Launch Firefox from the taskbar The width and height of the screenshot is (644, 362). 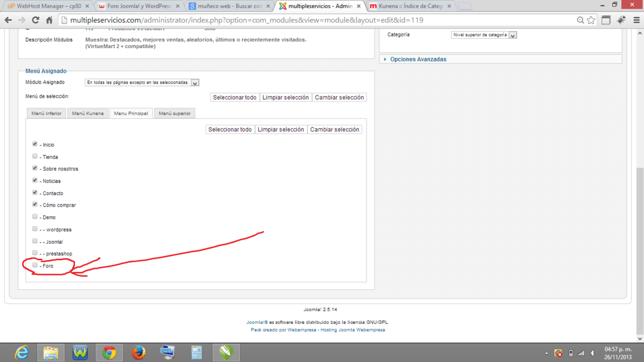point(138,353)
